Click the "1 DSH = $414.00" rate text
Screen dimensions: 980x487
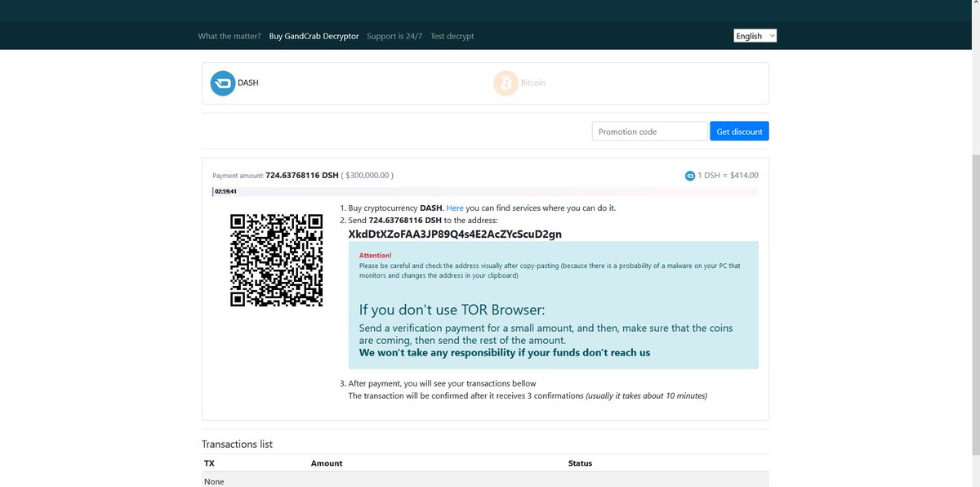tap(728, 176)
